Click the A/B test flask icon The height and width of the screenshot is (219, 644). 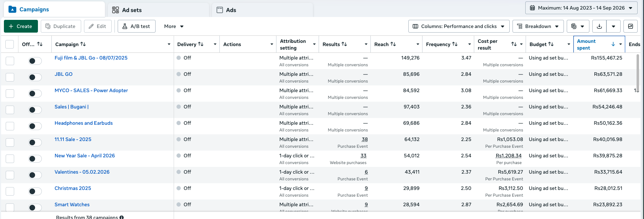pyautogui.click(x=125, y=26)
